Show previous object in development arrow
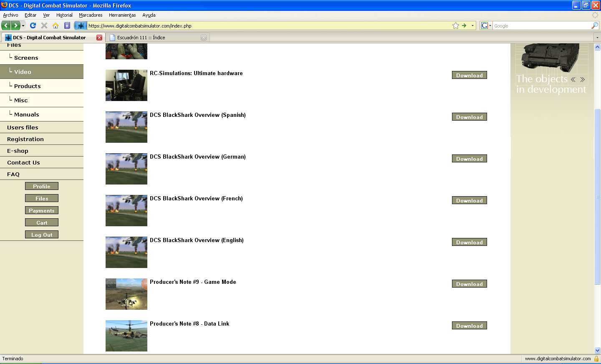 point(573,79)
